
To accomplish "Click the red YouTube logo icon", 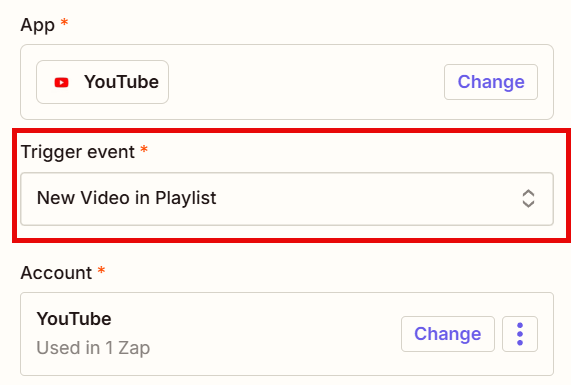I will [x=62, y=82].
